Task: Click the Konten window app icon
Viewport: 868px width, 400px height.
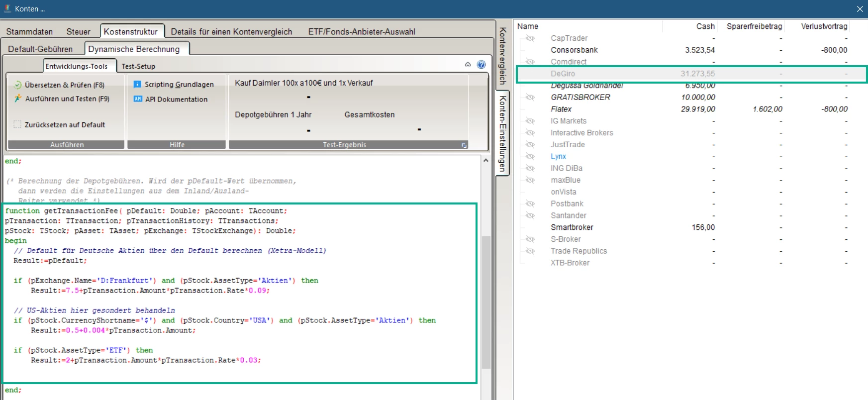Action: 7,8
